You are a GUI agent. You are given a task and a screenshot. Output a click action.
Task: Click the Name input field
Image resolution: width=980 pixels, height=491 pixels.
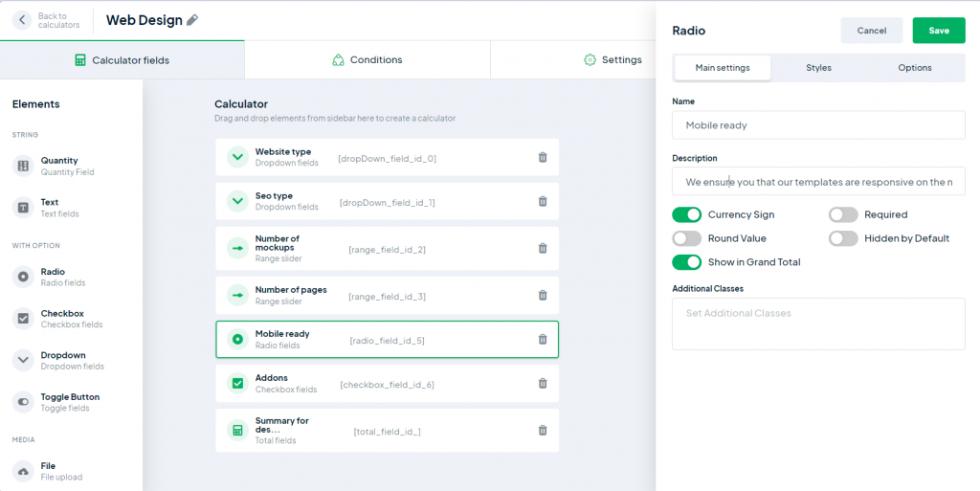tap(819, 125)
